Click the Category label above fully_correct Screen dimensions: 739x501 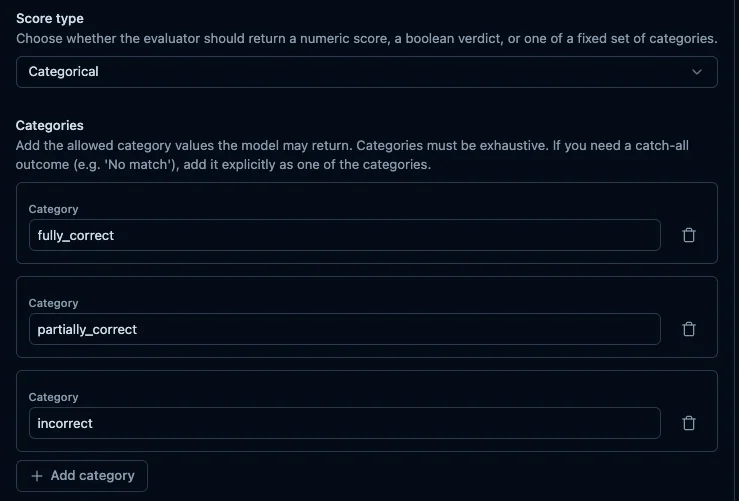click(x=53, y=209)
